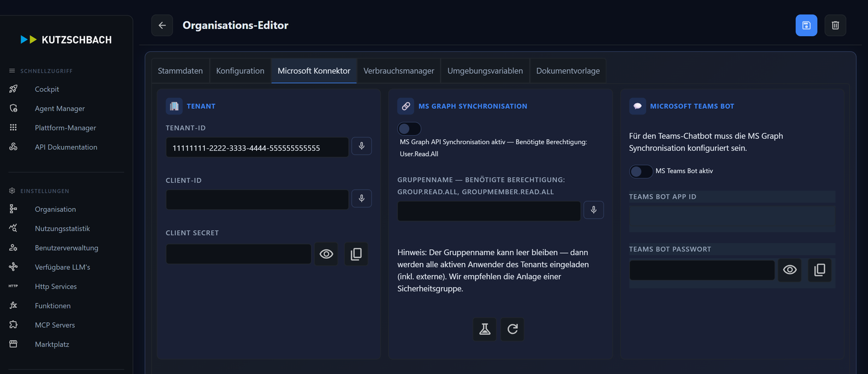Viewport: 868px width, 374px height.
Task: Focus the Client-ID input field
Action: pyautogui.click(x=257, y=200)
